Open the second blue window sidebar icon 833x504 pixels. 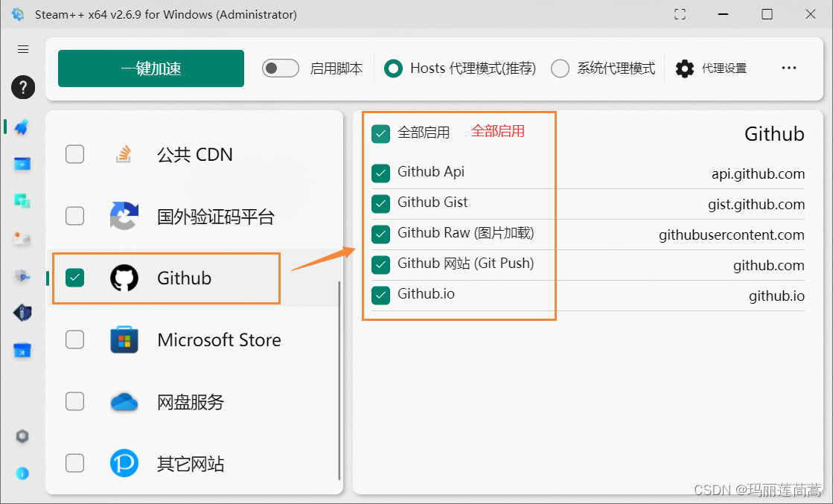point(22,164)
